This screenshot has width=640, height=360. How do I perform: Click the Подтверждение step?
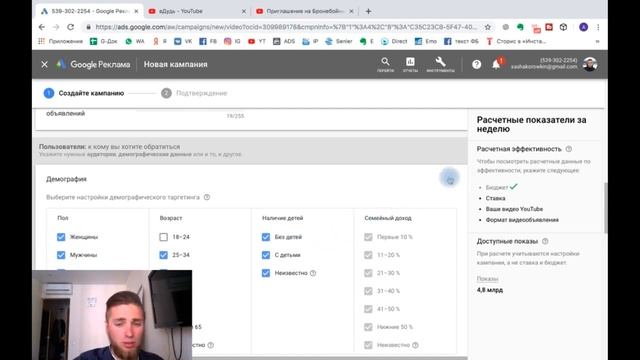tap(194, 93)
